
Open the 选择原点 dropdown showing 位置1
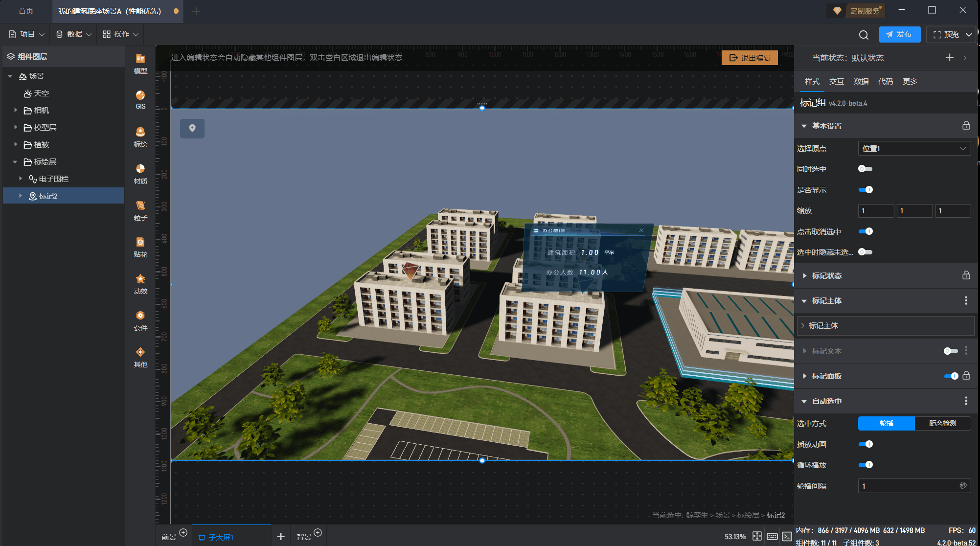tap(914, 148)
